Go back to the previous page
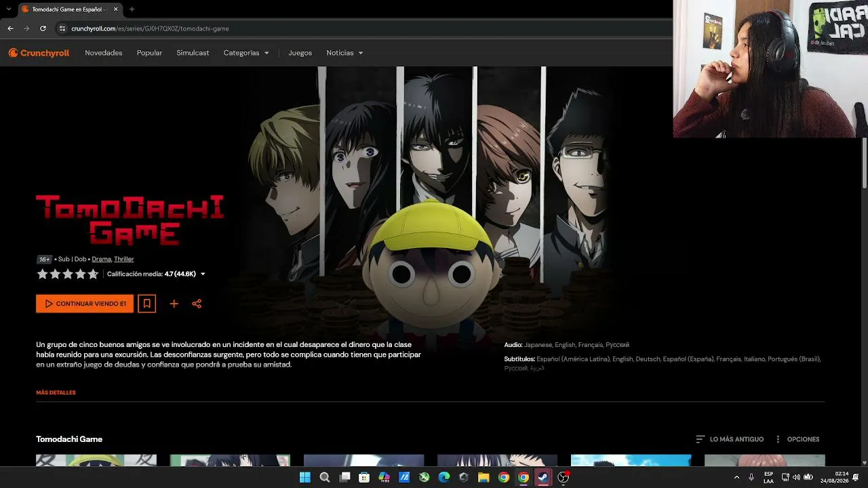This screenshot has height=488, width=868. point(10,28)
